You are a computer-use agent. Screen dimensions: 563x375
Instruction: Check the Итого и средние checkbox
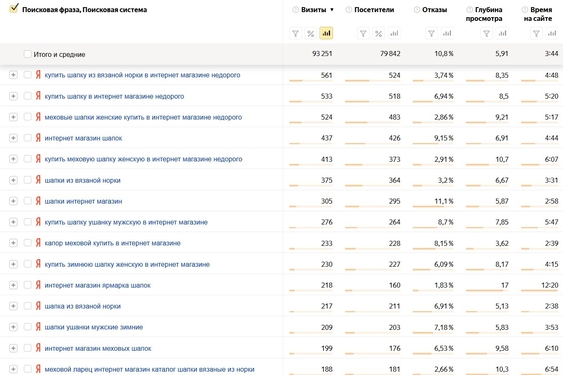tap(27, 54)
